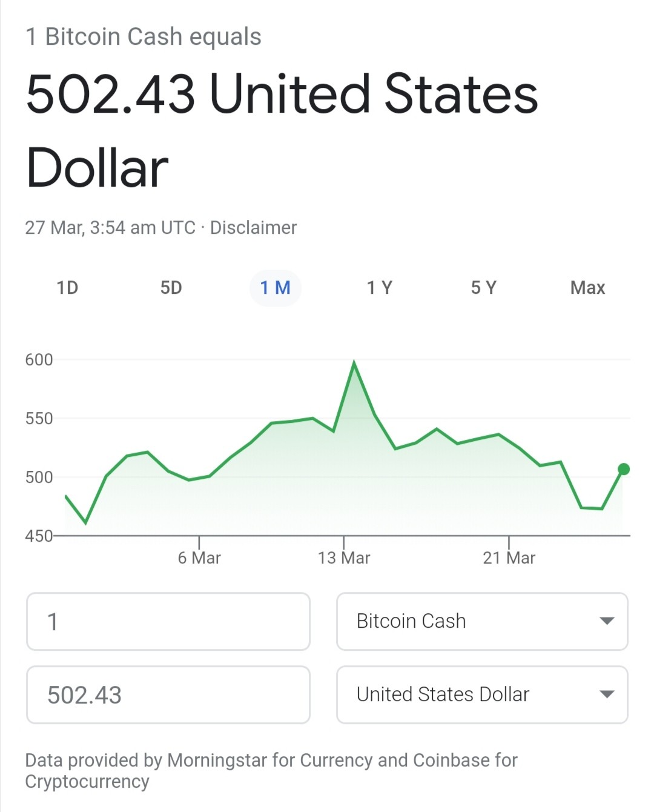Screen dimensions: 654x812
Task: Open the United States Dollar currency selector
Action: tap(482, 694)
